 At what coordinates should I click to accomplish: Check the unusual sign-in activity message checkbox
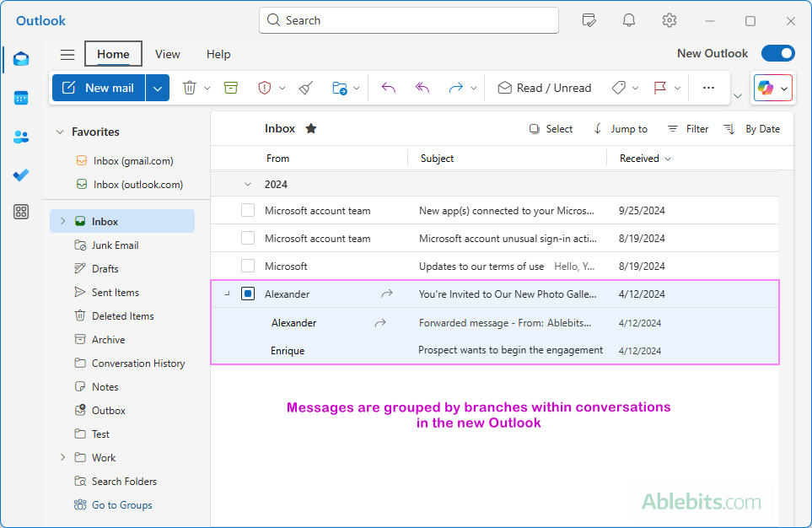tap(248, 239)
